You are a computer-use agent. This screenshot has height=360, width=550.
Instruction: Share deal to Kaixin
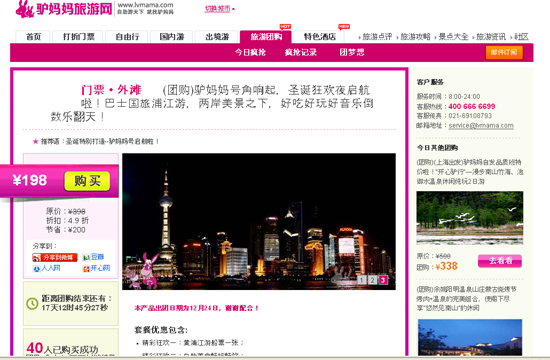click(96, 268)
